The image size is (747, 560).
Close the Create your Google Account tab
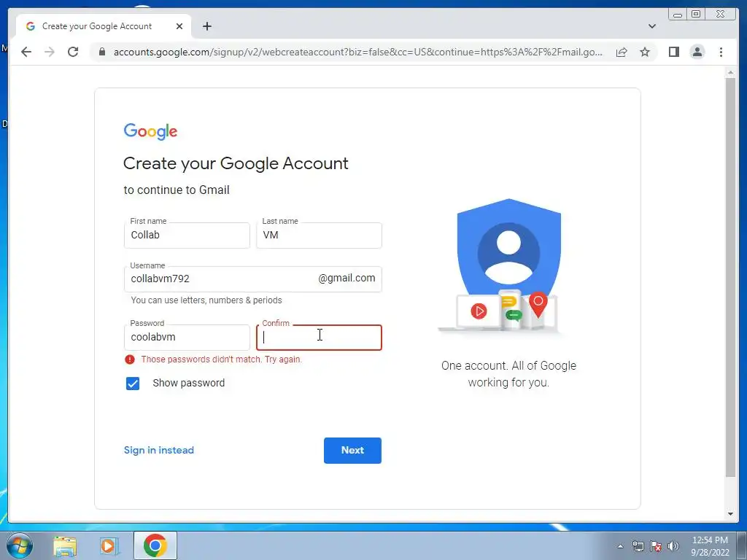coord(179,26)
